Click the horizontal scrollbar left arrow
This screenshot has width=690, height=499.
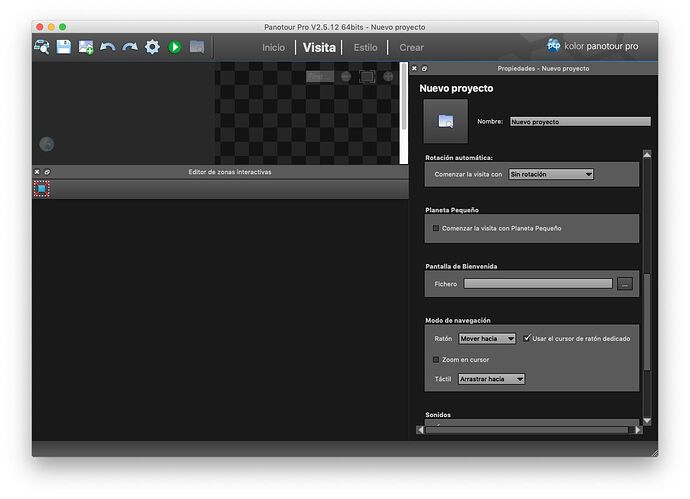click(421, 430)
